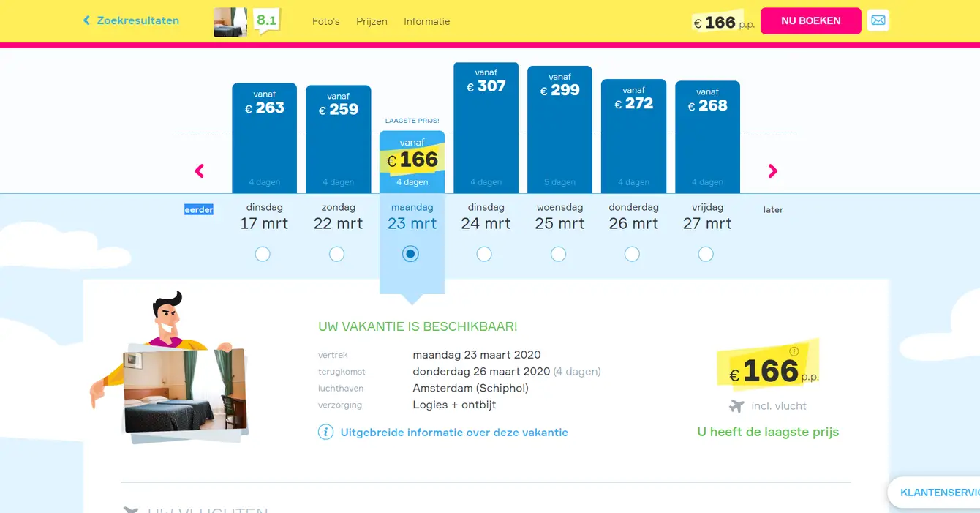Open the 8.1 rating badge

tap(266, 20)
